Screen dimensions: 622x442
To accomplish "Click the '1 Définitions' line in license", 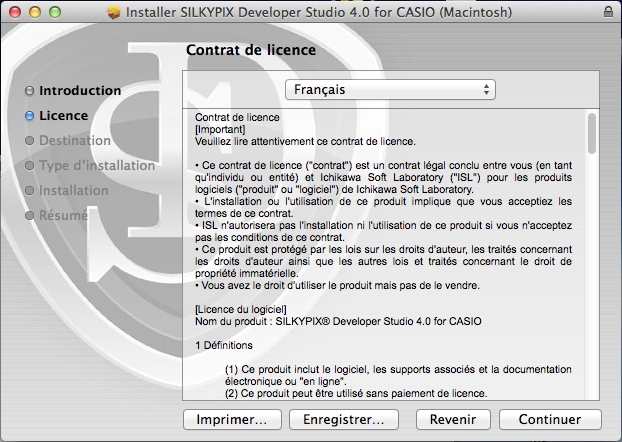I will coord(224,345).
